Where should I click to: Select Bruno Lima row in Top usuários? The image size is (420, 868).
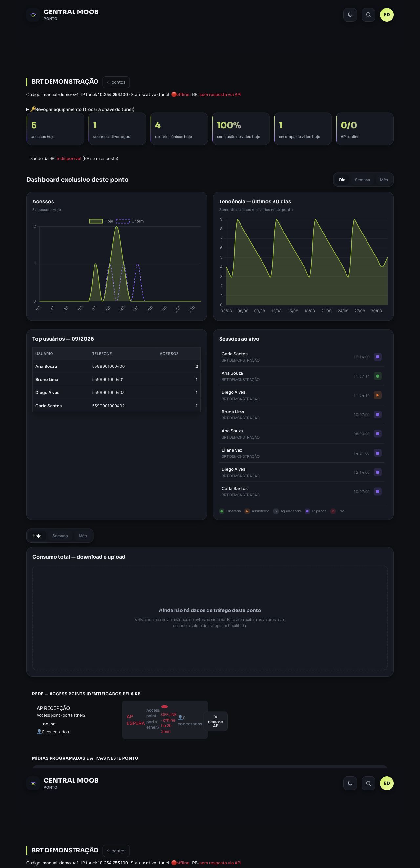[x=116, y=379]
